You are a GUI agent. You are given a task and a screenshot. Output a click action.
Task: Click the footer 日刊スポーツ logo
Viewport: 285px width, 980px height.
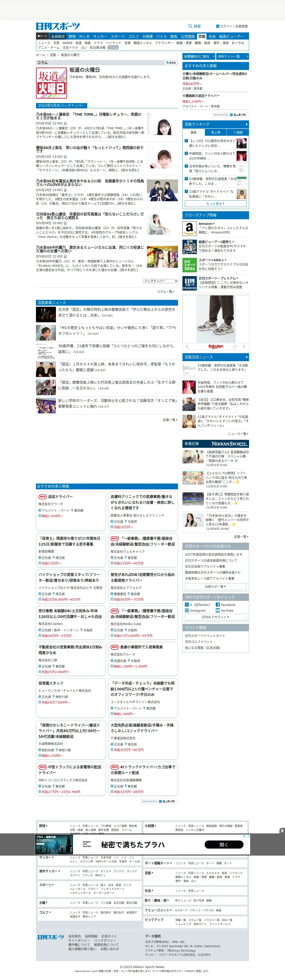tap(51, 937)
